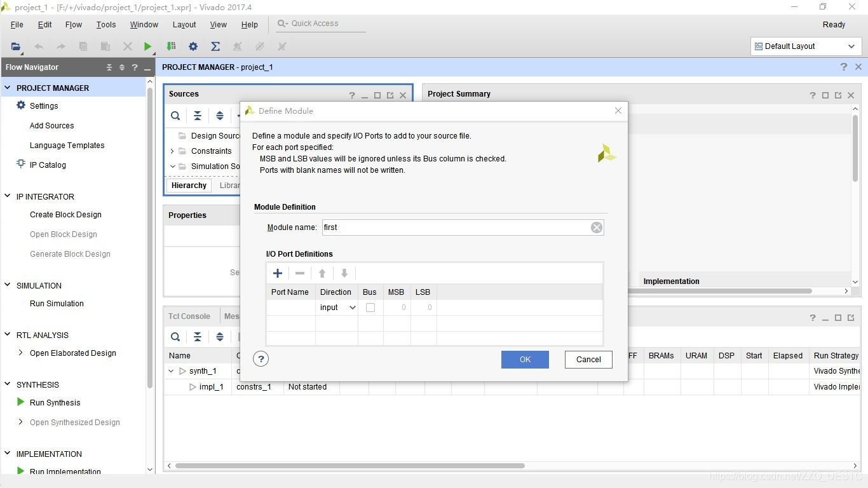Click the Copy icon in main toolbar
Viewport: 868px width, 488px height.
click(x=83, y=46)
